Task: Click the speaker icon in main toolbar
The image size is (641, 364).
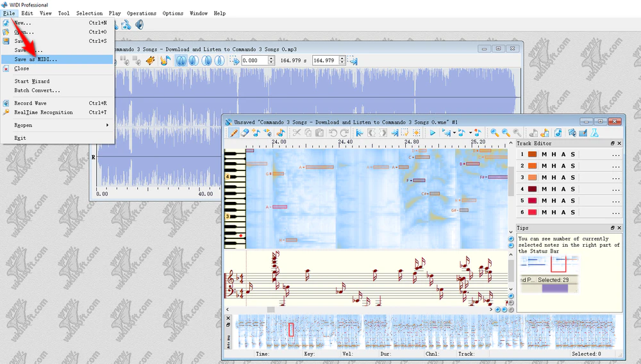Action: [x=139, y=25]
